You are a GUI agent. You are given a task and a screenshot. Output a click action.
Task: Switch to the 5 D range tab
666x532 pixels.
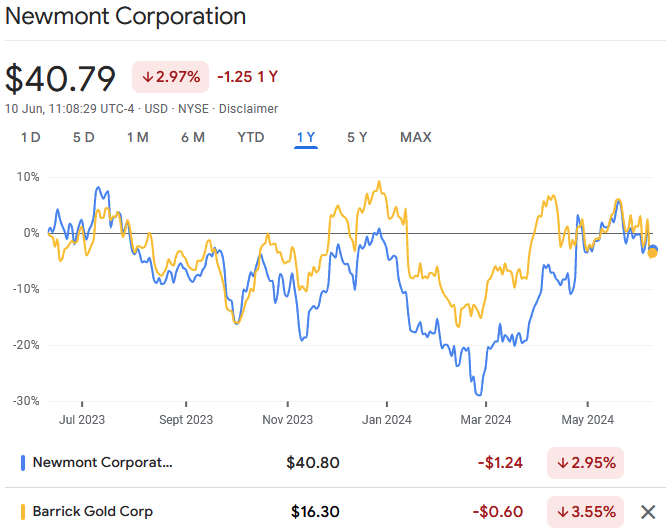coord(84,137)
